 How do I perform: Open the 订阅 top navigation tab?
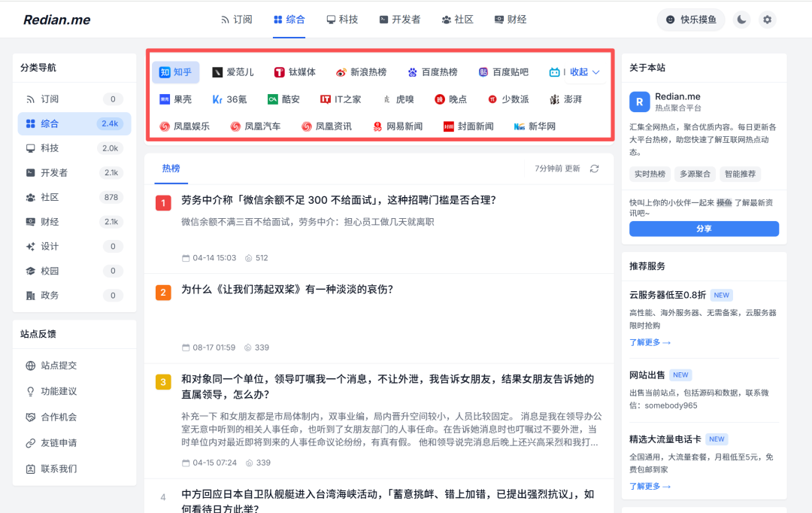(237, 20)
